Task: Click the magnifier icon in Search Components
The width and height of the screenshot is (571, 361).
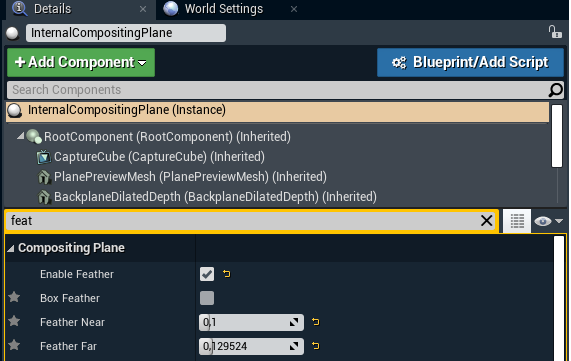Action: pos(556,90)
